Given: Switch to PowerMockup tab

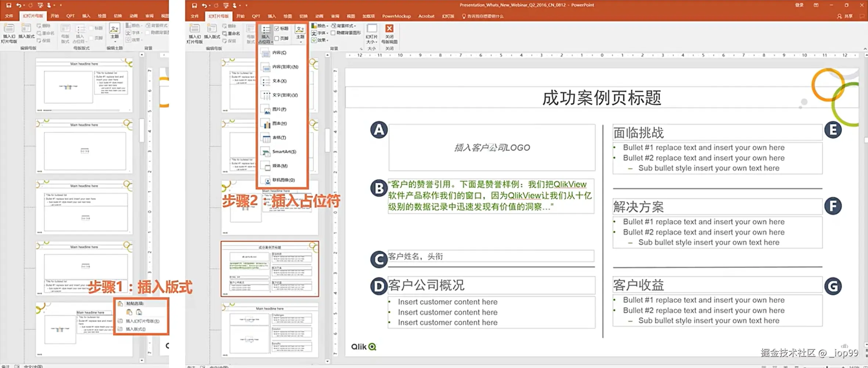Looking at the screenshot, I should coord(396,16).
